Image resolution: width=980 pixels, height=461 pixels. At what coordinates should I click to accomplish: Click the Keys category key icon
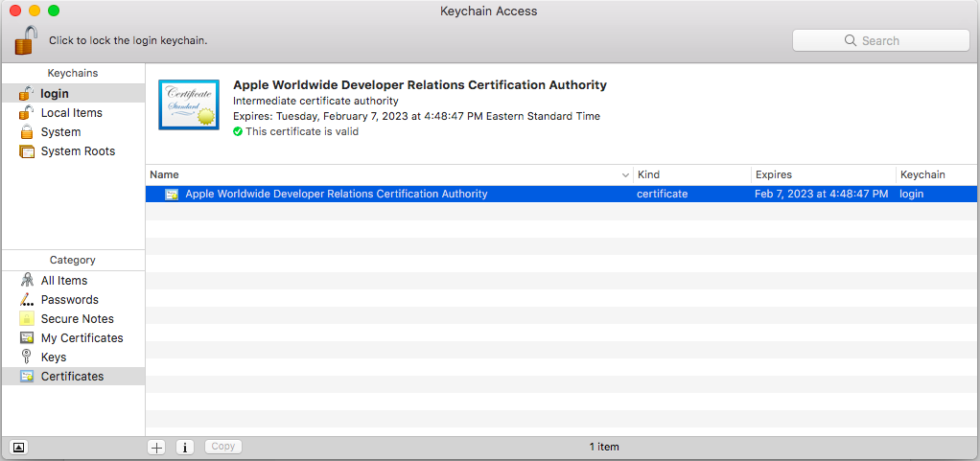point(26,357)
